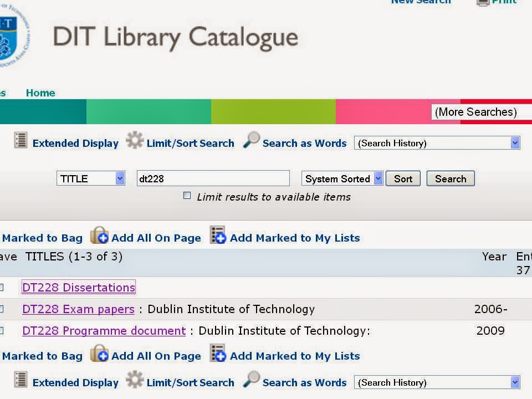This screenshot has height=399, width=532.
Task: Click the top Add Marked to My Lists icon
Action: 218,236
